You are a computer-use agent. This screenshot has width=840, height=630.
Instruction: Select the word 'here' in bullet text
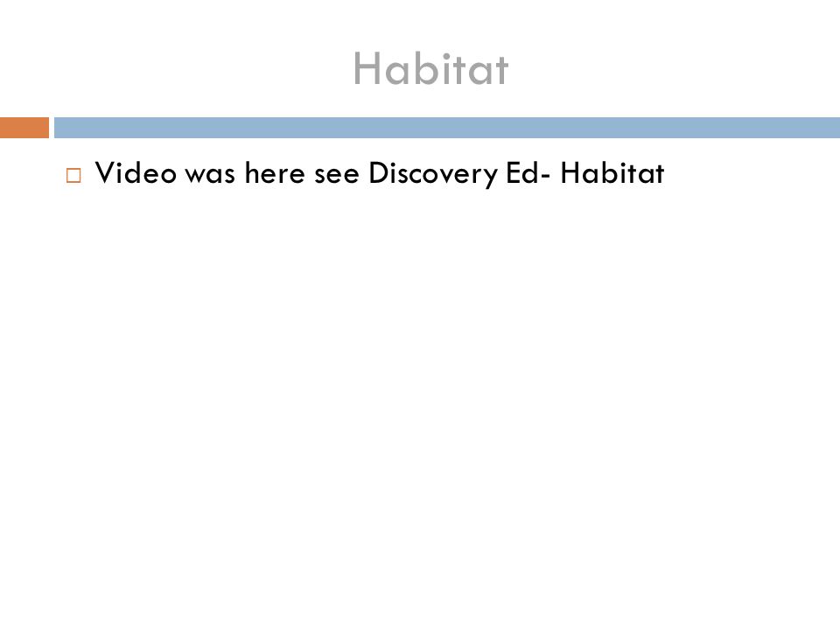[x=275, y=172]
